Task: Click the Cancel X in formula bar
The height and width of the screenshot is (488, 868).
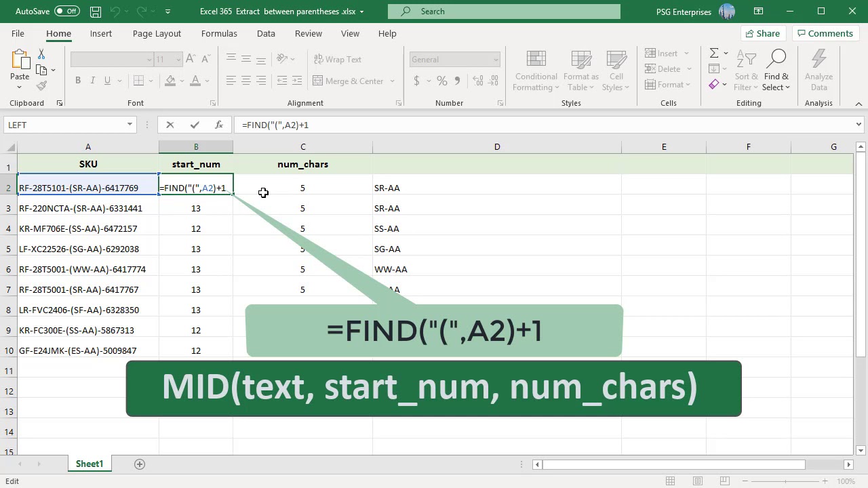Action: (x=170, y=125)
